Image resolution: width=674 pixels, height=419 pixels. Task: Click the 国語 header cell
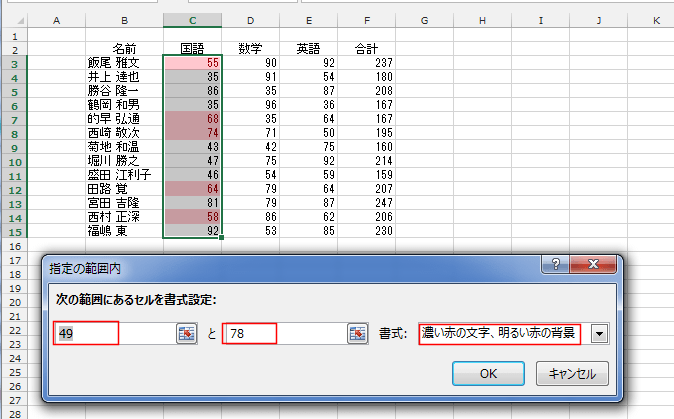(193, 49)
